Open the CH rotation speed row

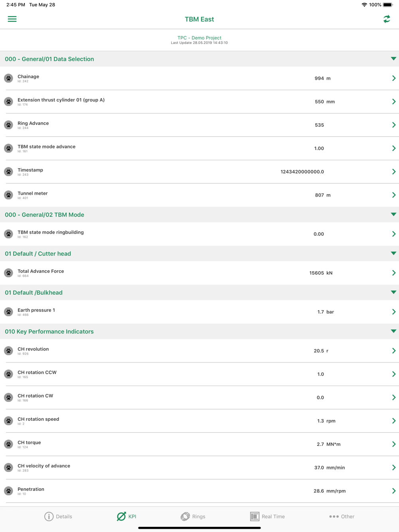click(199, 421)
